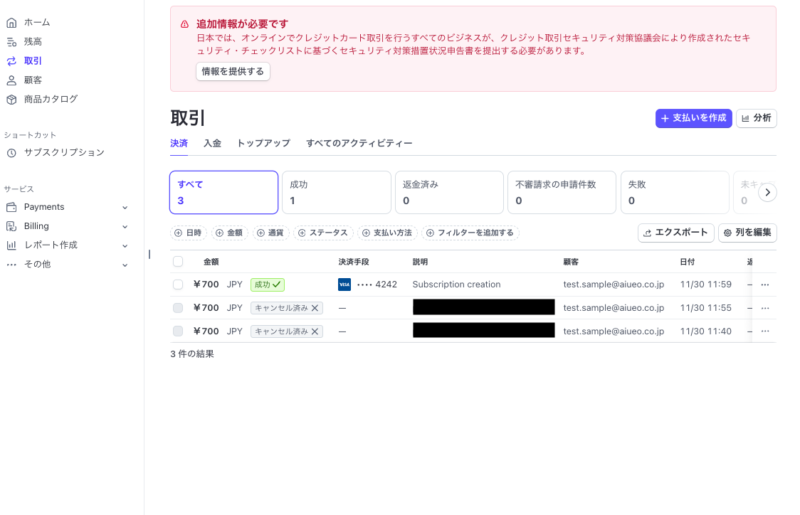Open フィルターを追加する filter menu
800x515 pixels.
[x=470, y=233]
